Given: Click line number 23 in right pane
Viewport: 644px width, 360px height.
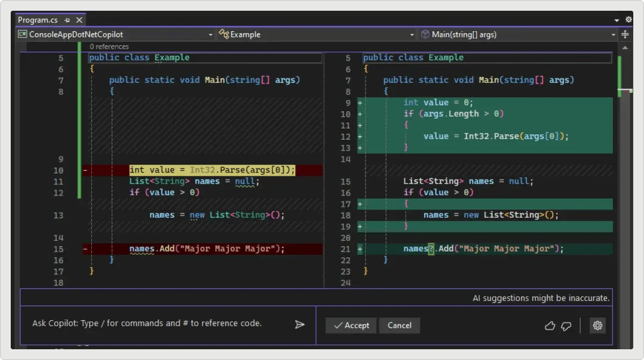Looking at the screenshot, I should pyautogui.click(x=345, y=271).
